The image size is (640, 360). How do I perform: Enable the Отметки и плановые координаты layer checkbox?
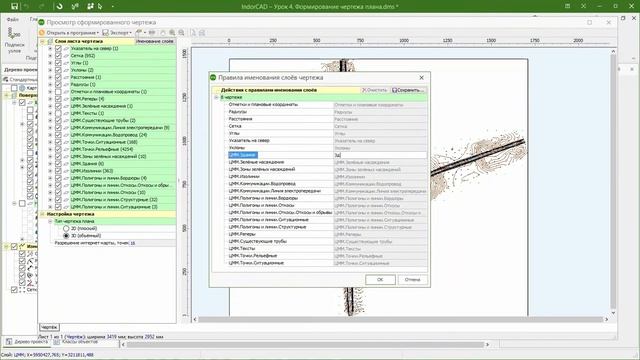pos(58,92)
